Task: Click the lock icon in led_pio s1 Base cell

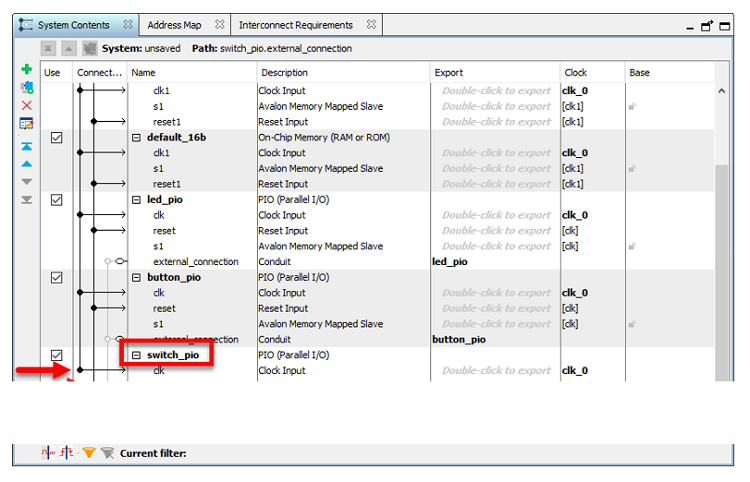Action: click(632, 246)
